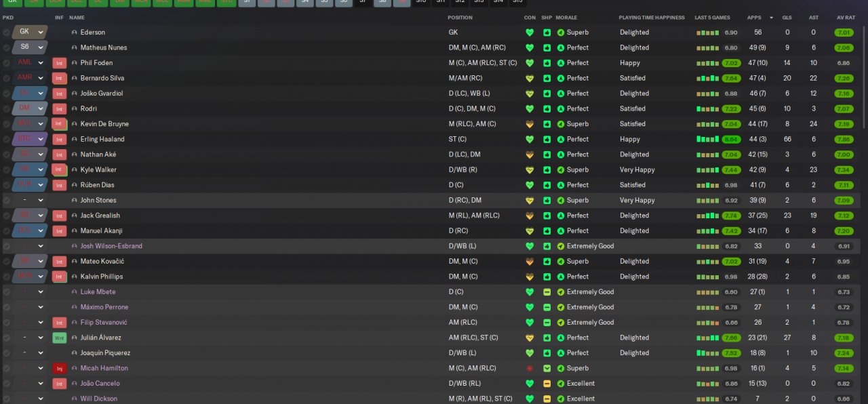This screenshot has width=868, height=404.
Task: Click the Wnt badge for Julián Álvarez
Action: [60, 338]
